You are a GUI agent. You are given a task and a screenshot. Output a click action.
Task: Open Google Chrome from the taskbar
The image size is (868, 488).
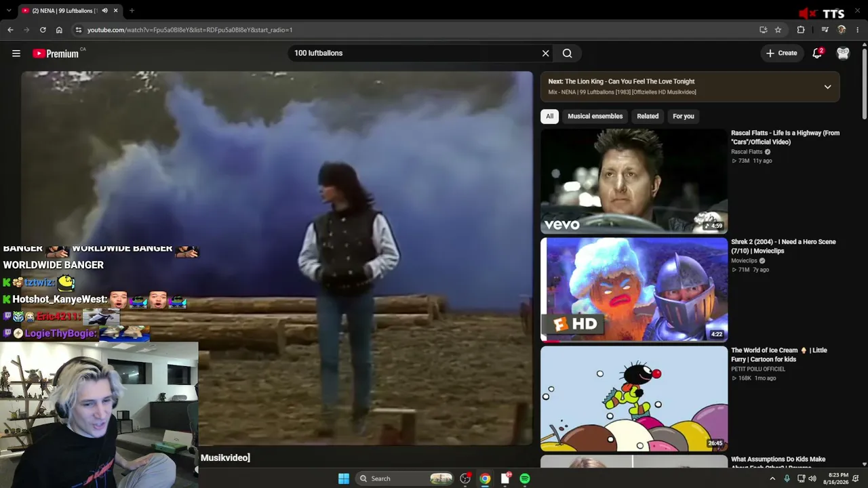click(485, 479)
